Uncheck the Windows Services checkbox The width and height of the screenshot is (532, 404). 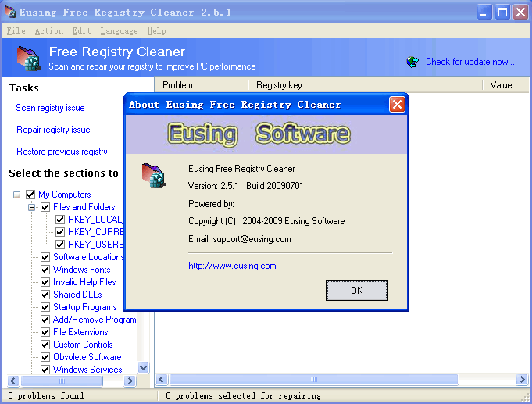tap(45, 370)
